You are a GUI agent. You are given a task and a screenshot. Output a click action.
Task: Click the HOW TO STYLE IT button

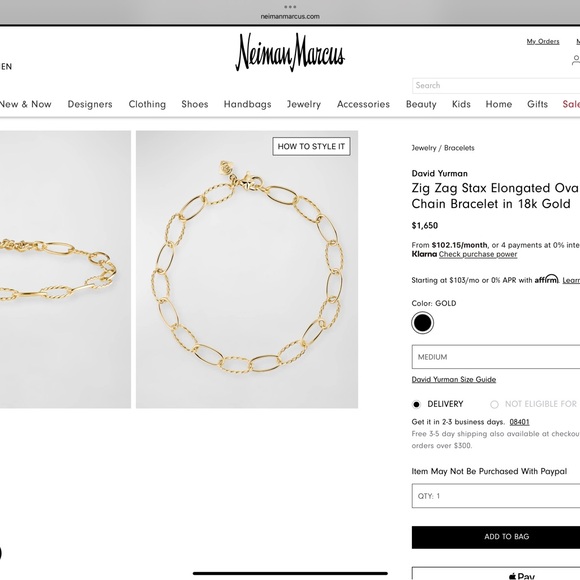tap(311, 146)
